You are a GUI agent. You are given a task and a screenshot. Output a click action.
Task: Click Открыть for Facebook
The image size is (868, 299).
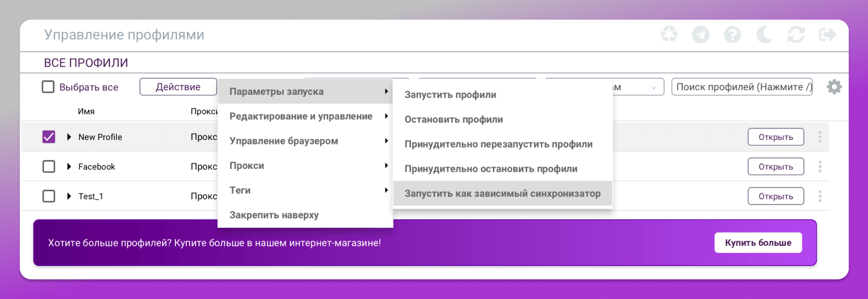click(x=776, y=167)
